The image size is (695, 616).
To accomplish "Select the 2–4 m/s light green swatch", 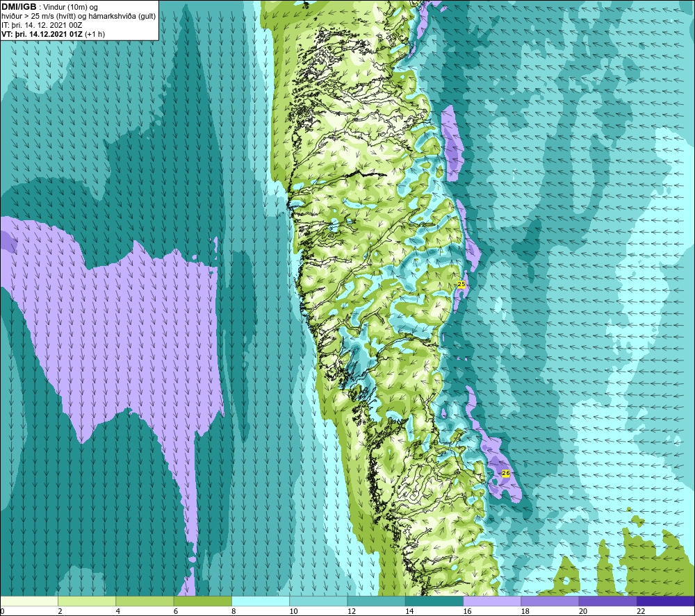I will (x=87, y=601).
